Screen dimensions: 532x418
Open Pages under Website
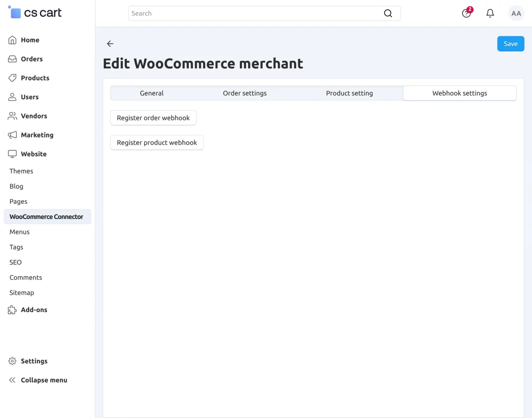click(x=19, y=202)
